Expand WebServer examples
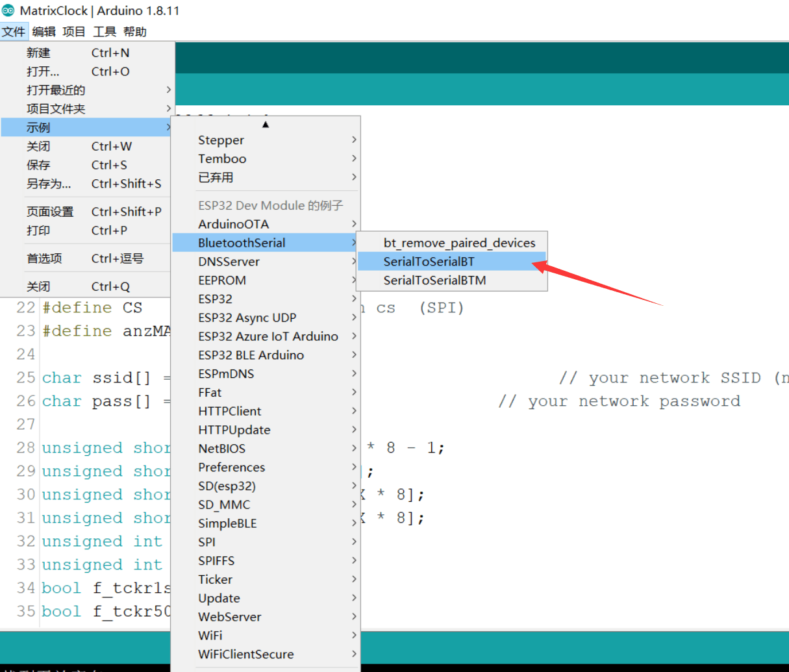This screenshot has height=672, width=789. coord(266,617)
